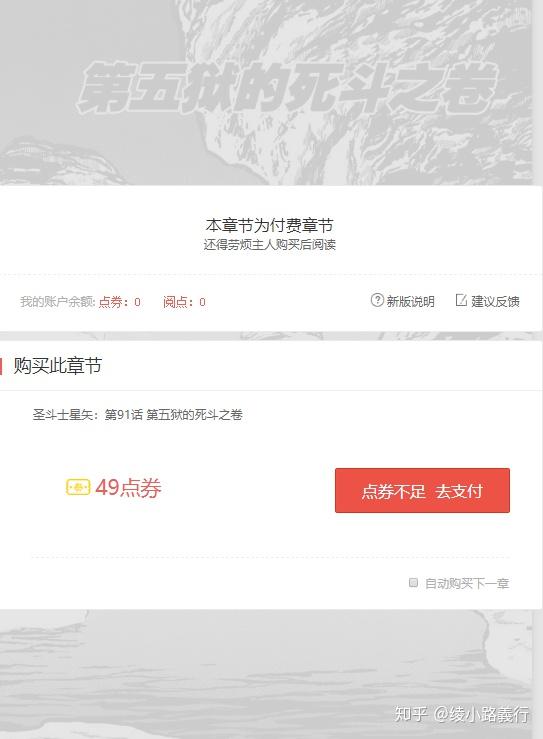This screenshot has height=739, width=543.
Task: Click the yellow 点券 coupon icon
Action: tap(78, 487)
